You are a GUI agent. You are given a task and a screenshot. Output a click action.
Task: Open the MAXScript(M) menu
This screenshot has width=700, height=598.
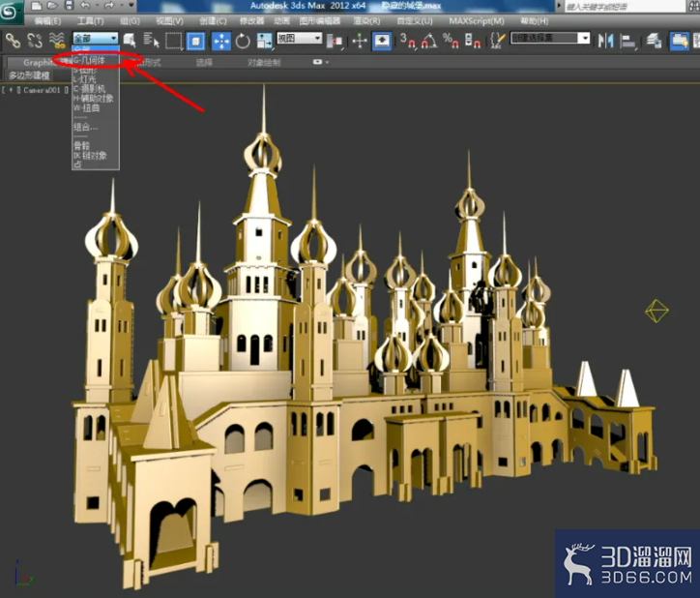pyautogui.click(x=477, y=21)
